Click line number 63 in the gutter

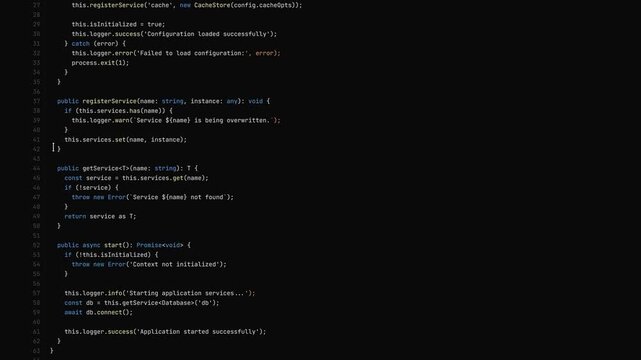37,351
